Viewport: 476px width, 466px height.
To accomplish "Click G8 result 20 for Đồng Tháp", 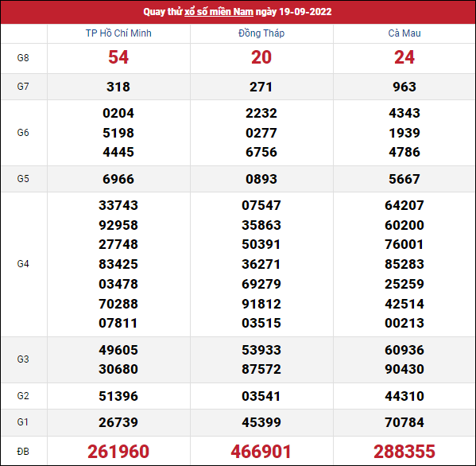I will coord(261,57).
